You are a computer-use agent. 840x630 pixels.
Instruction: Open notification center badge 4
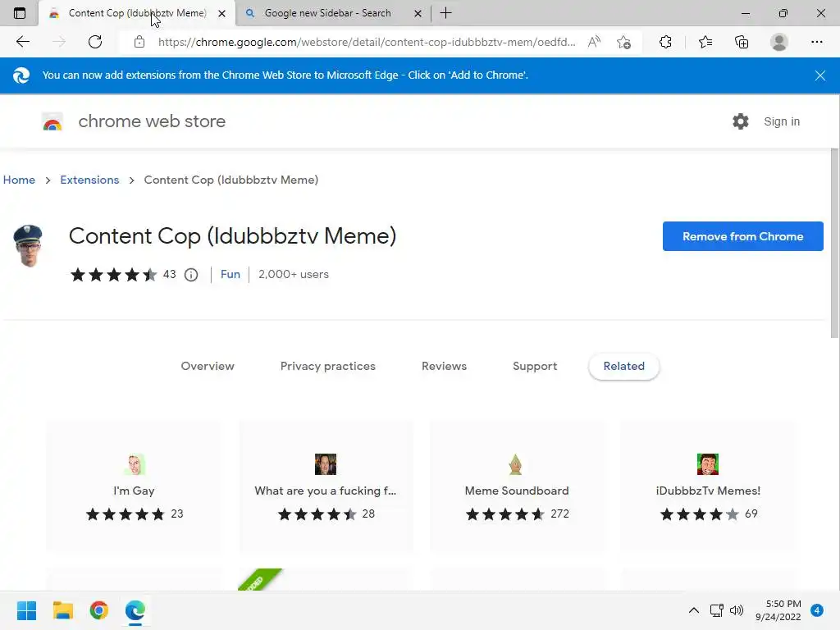816,610
